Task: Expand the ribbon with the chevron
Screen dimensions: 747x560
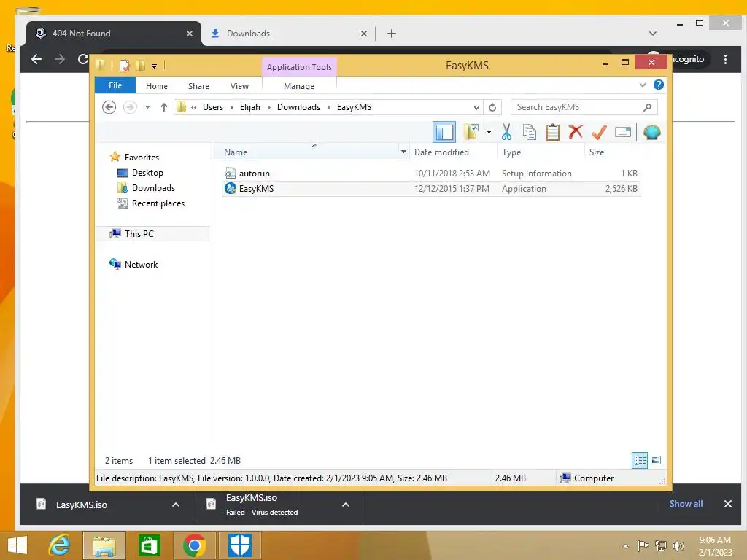Action: 642,85
